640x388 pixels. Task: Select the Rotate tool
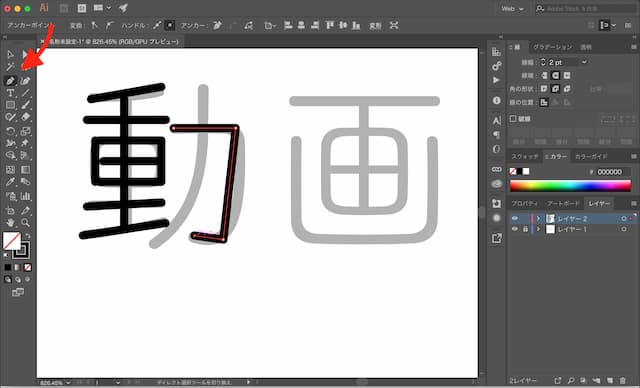coord(10,131)
